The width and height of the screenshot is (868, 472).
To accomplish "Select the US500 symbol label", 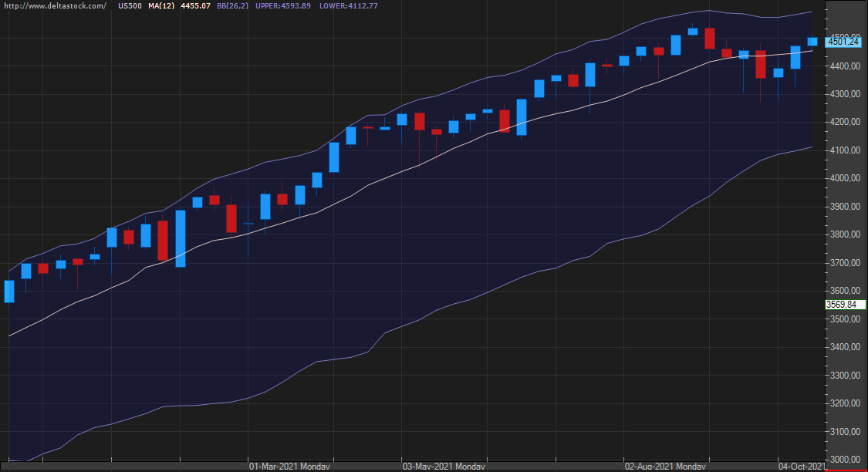I will coord(130,6).
